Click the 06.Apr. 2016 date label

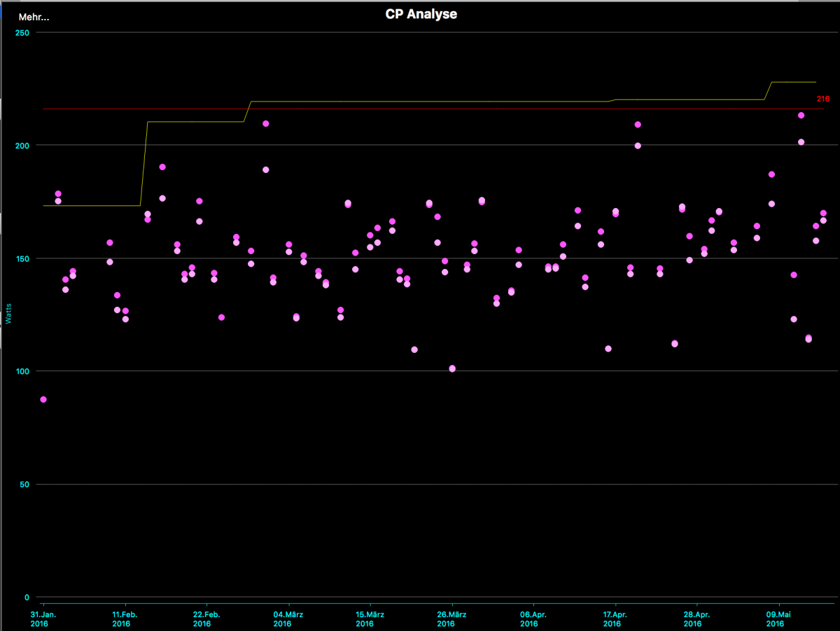click(533, 619)
